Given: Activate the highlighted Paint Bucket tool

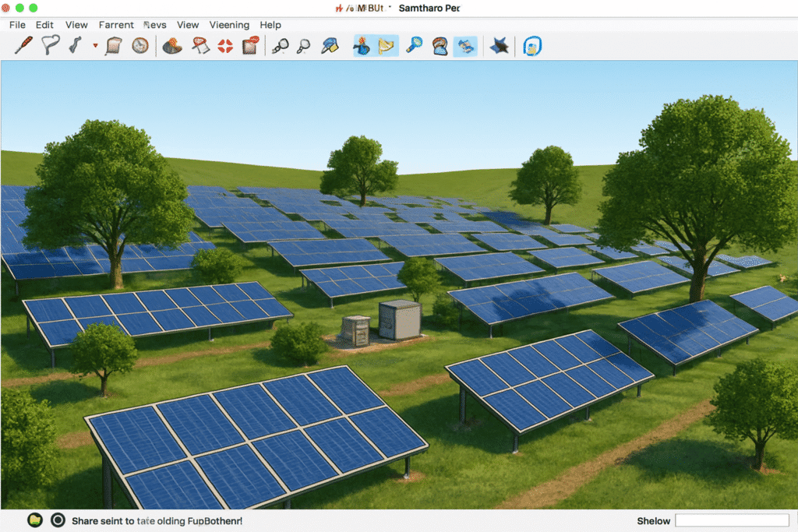Looking at the screenshot, I should pos(362,45).
